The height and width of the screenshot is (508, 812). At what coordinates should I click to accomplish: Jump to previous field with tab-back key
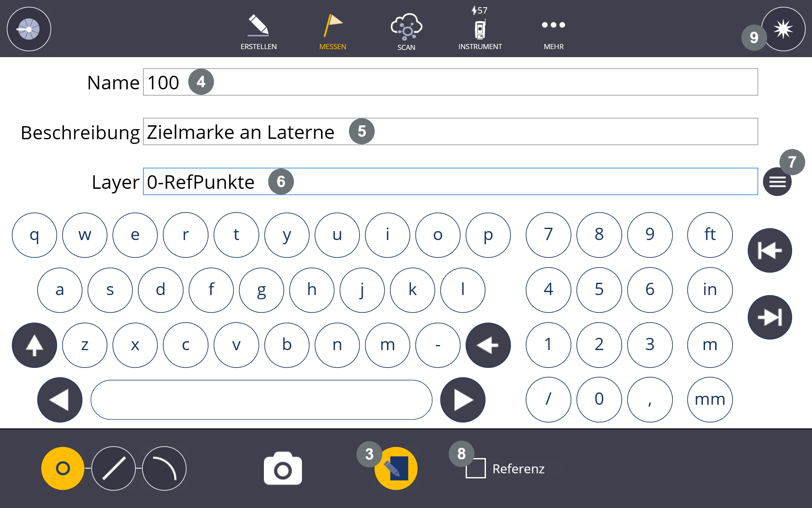click(x=769, y=250)
